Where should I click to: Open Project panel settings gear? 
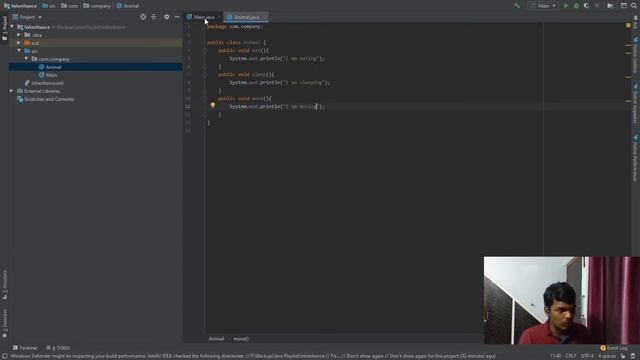167,17
